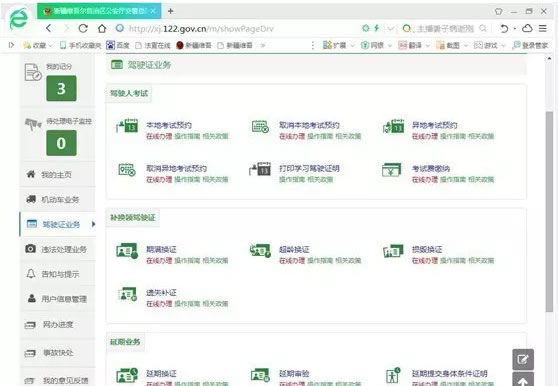Open the address bar history dropdown chevron
The height and width of the screenshot is (386, 558).
click(391, 28)
